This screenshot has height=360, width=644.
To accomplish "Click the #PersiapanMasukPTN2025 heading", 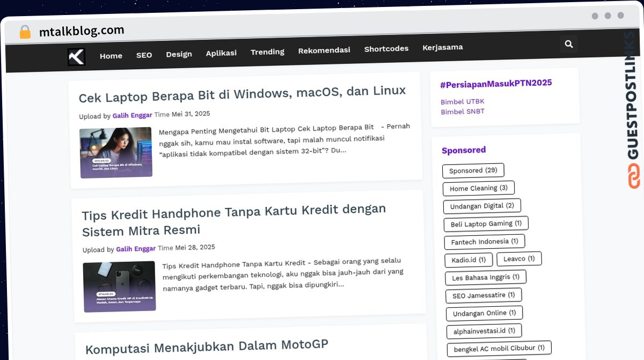I will pos(496,83).
